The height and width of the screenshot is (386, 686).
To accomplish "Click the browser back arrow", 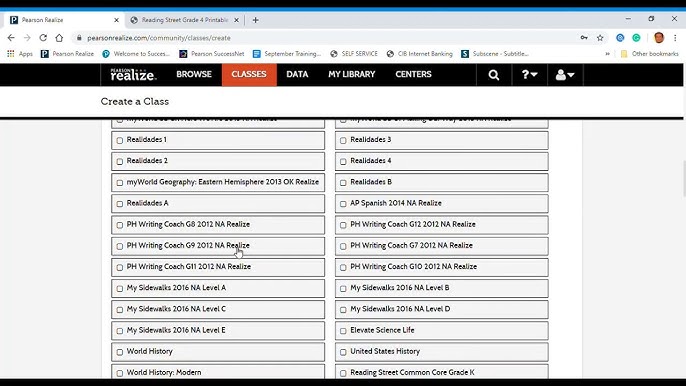I will pos(11,38).
